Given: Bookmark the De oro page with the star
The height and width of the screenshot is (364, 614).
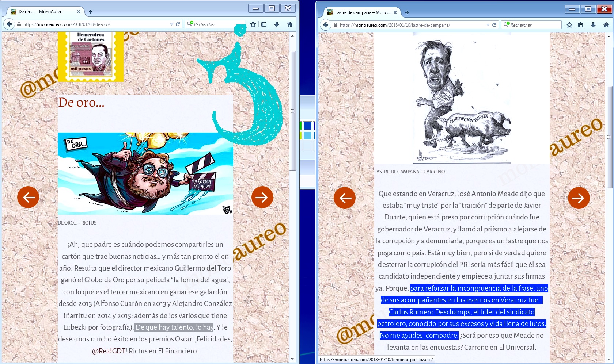Looking at the screenshot, I should (253, 24).
